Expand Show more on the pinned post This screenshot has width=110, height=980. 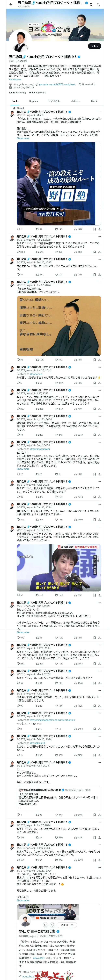pos(23,138)
